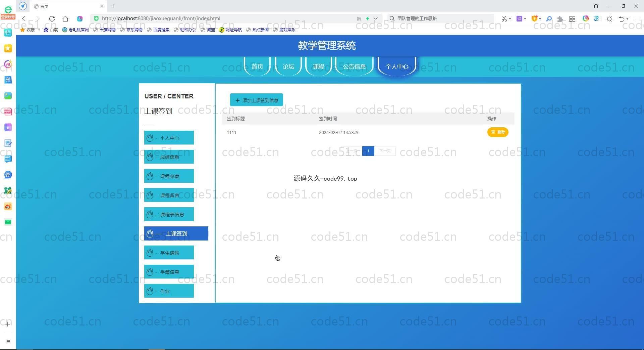Open the undo close-tab dropdown arrow

(628, 19)
